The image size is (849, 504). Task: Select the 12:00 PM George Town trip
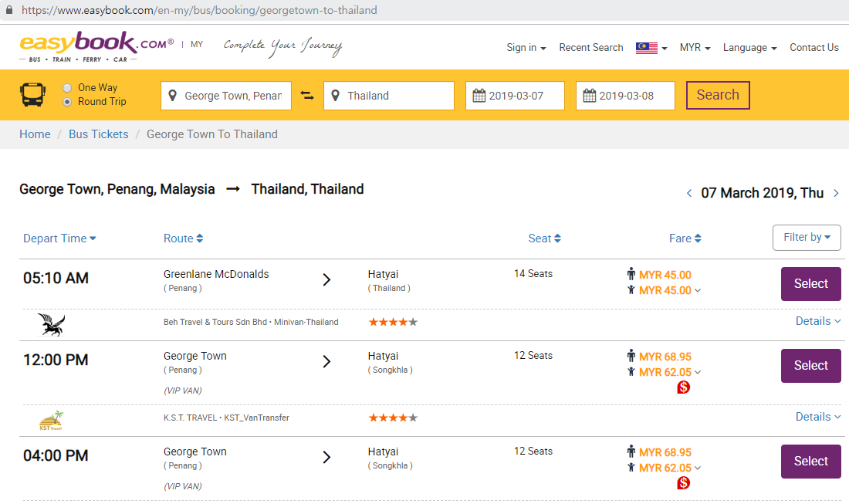(810, 365)
